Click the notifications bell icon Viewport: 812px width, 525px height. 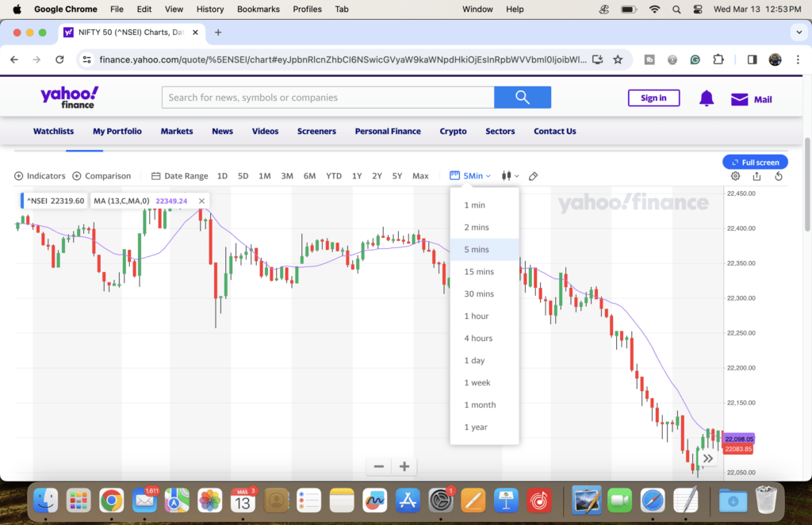click(x=707, y=98)
